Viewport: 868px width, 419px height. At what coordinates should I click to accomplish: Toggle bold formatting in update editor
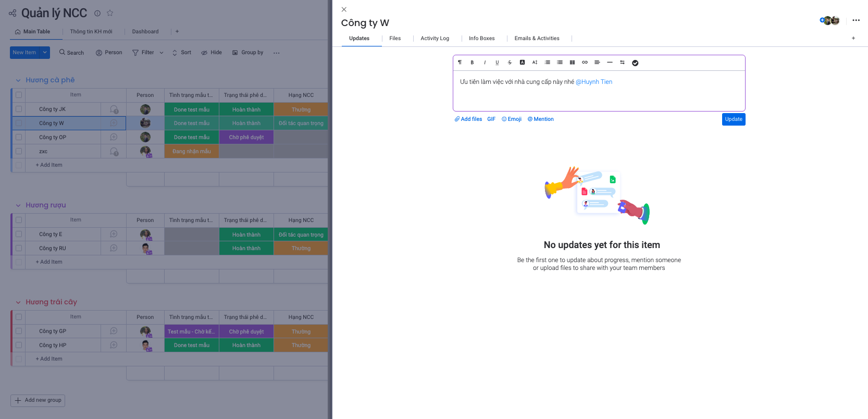472,63
